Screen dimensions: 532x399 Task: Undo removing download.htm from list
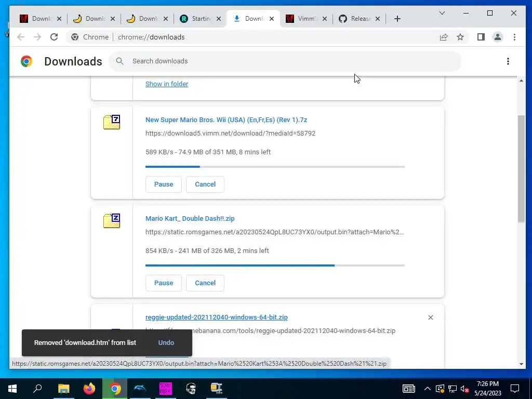click(x=166, y=343)
